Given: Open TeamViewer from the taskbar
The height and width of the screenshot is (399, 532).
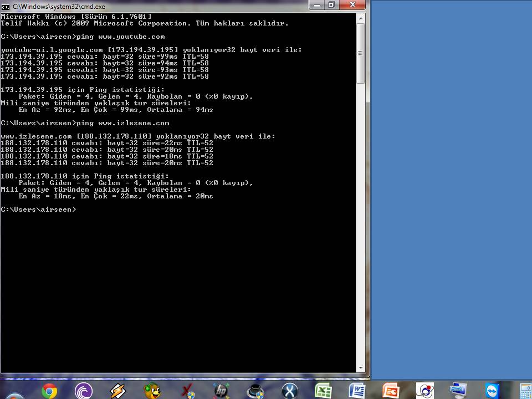Looking at the screenshot, I should [492, 391].
